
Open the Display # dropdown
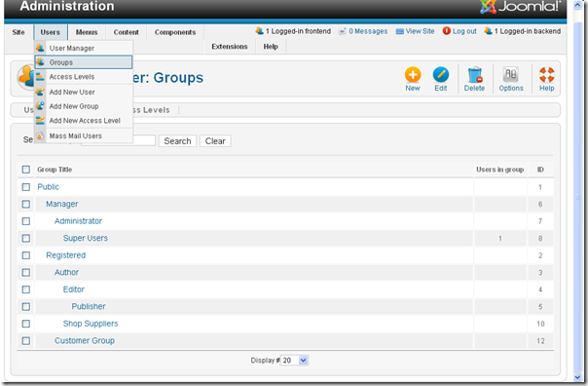coord(295,360)
